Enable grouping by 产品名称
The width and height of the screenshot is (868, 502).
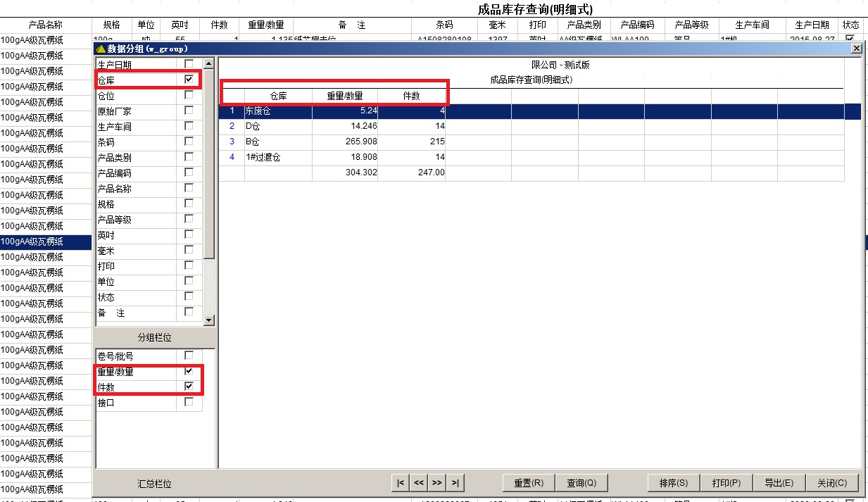click(x=189, y=188)
